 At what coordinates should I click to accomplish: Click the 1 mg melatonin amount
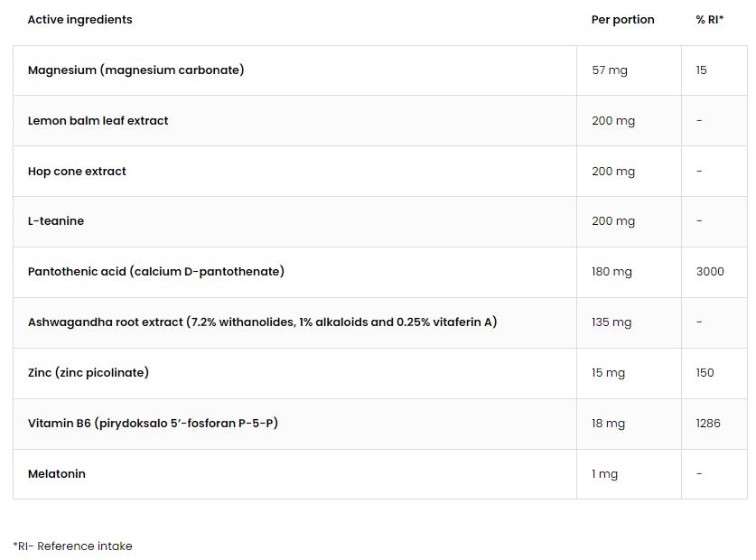[x=604, y=474]
